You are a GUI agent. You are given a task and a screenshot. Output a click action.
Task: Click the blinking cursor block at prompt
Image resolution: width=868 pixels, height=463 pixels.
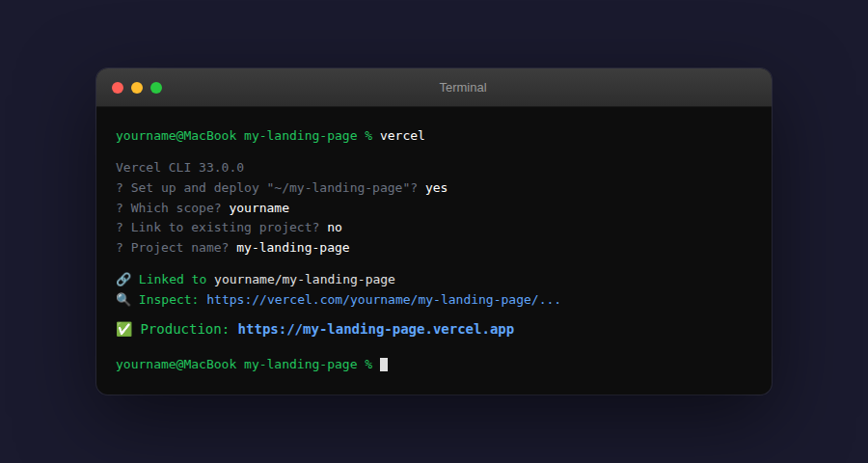coord(384,365)
